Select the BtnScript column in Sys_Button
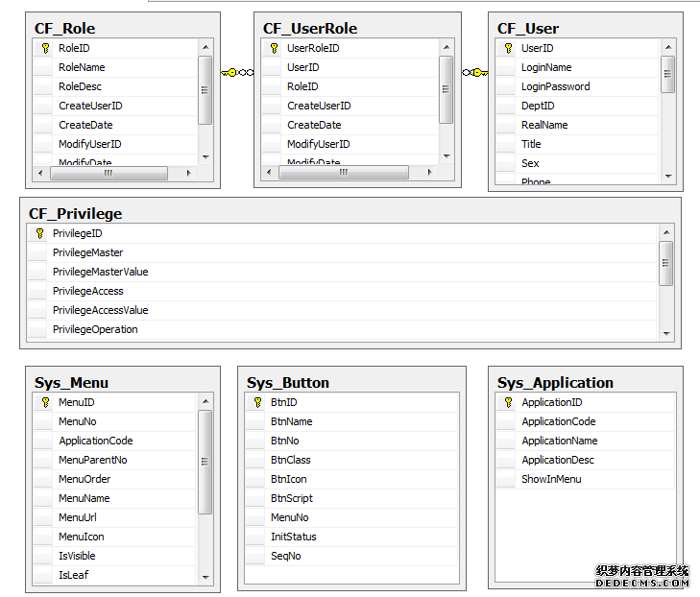The image size is (700, 597). [x=292, y=498]
